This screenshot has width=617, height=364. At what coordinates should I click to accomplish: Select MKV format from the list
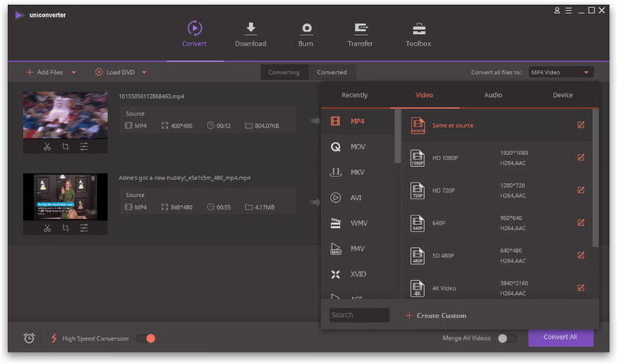coord(358,172)
